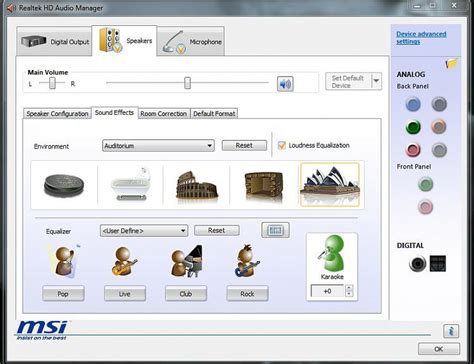
Task: Apply the Rock equalizer preset button
Action: (247, 294)
